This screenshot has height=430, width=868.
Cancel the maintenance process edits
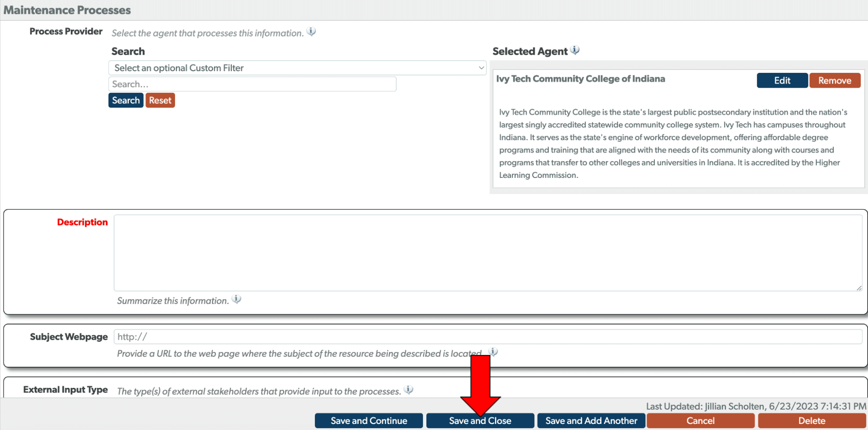point(700,420)
